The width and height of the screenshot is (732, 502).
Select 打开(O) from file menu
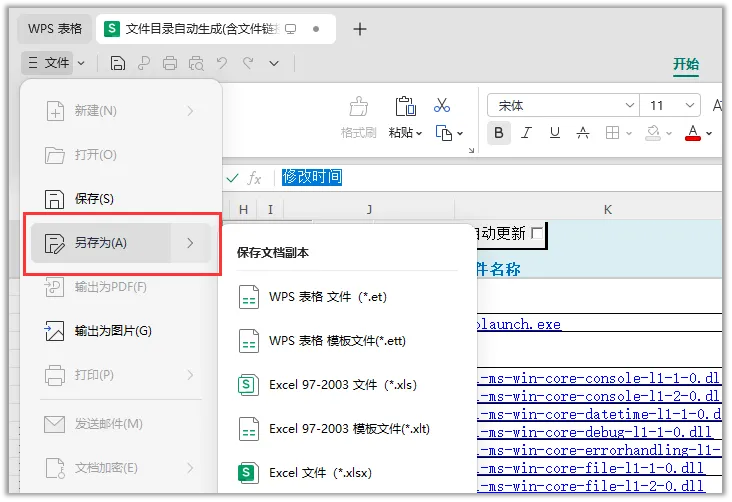pos(120,155)
